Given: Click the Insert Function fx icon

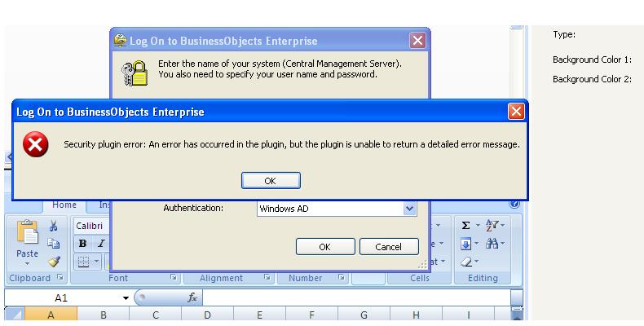Looking at the screenshot, I should point(192,297).
